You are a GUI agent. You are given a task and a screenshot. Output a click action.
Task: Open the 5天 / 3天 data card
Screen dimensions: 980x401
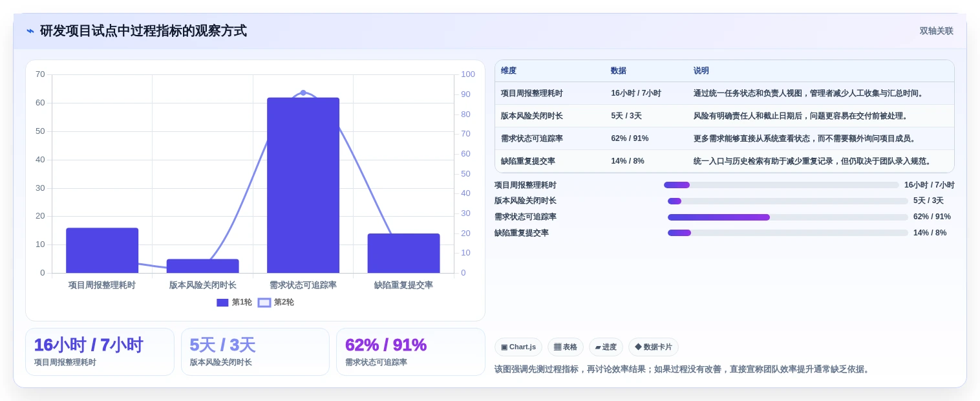(x=255, y=352)
